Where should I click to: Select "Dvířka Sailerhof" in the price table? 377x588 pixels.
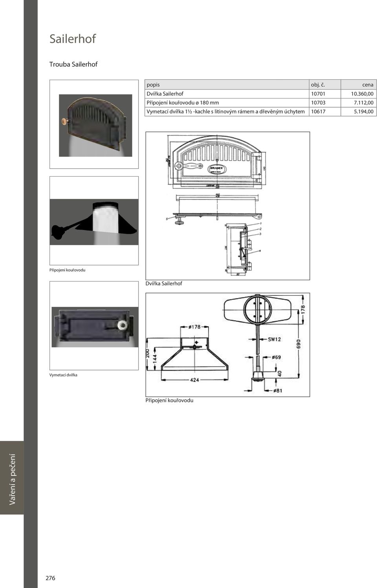pos(165,94)
